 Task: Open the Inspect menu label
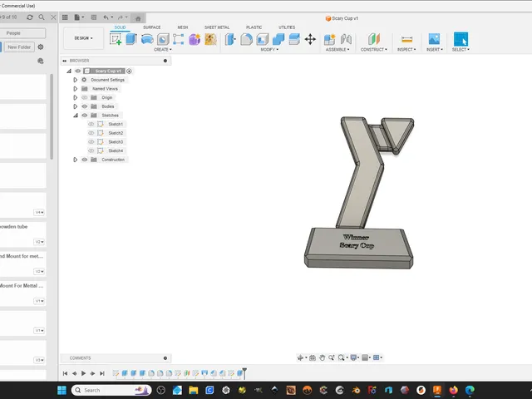click(406, 50)
